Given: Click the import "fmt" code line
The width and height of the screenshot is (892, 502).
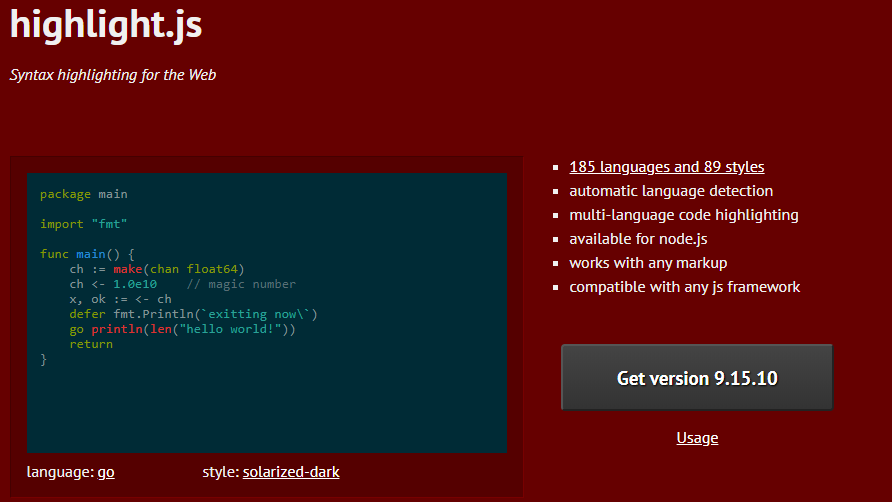Looking at the screenshot, I should pos(84,224).
